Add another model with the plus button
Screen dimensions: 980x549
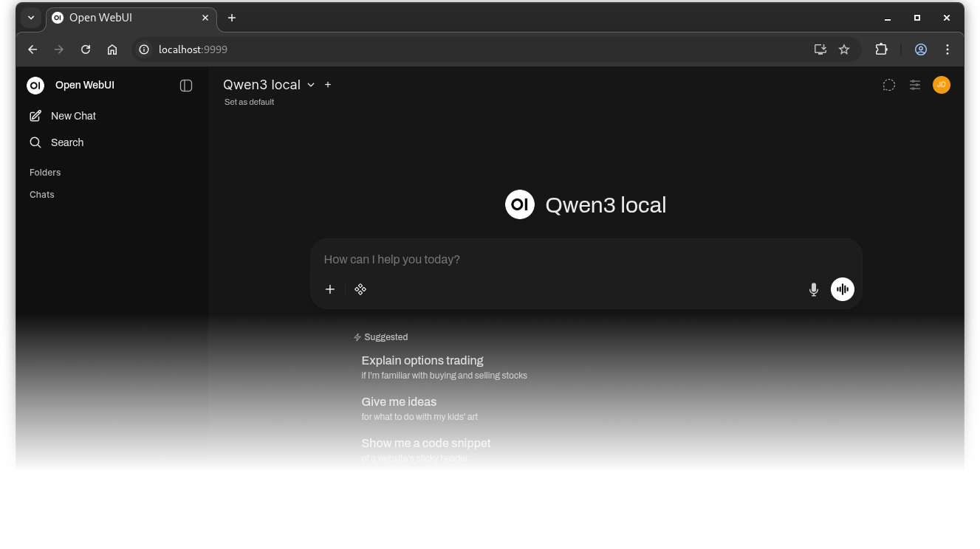coord(328,84)
